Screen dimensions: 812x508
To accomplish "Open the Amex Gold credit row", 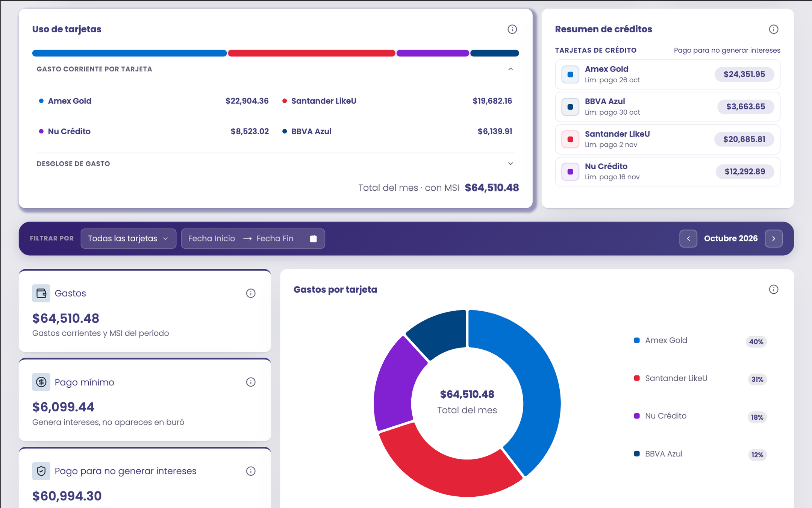I will [668, 74].
